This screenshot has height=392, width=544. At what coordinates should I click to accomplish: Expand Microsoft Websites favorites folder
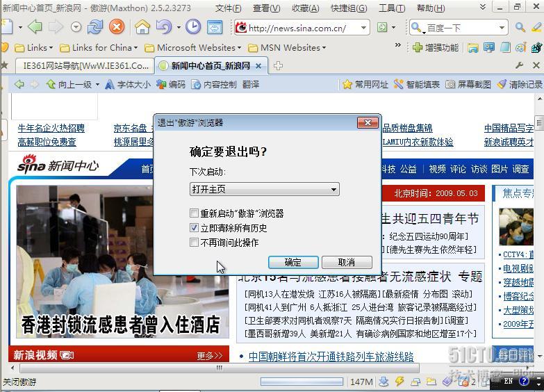click(193, 47)
